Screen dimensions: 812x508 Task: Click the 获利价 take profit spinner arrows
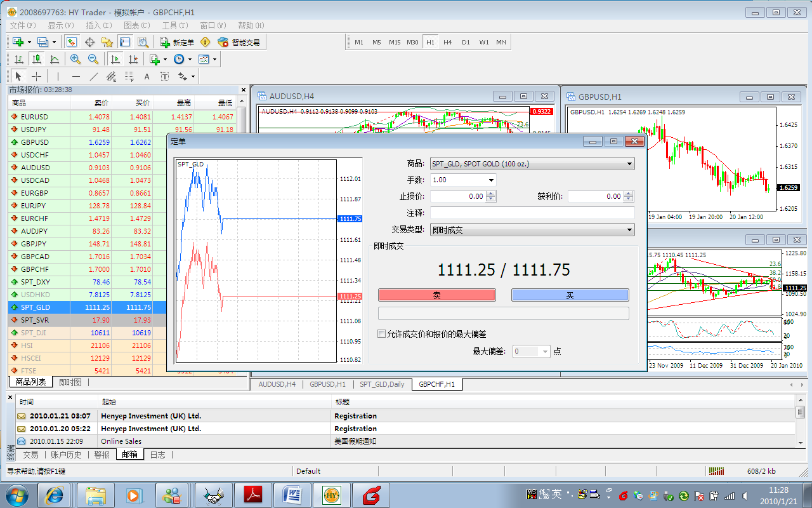629,196
